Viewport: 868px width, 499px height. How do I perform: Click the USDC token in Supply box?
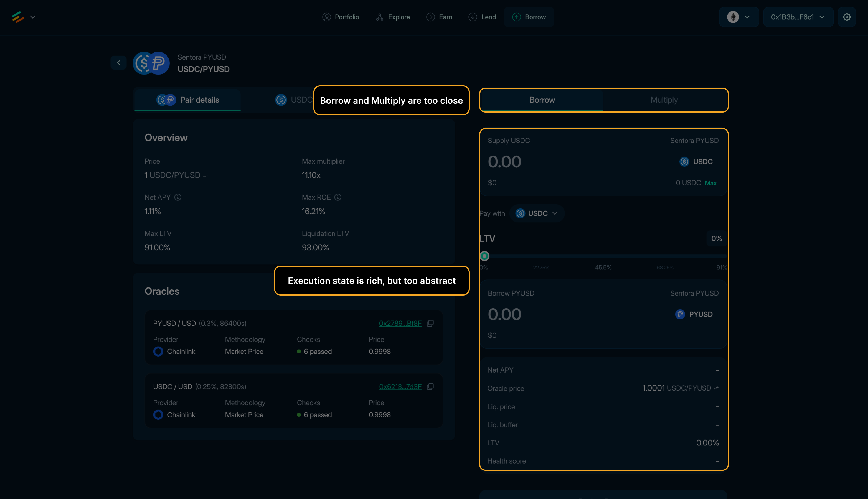point(696,161)
